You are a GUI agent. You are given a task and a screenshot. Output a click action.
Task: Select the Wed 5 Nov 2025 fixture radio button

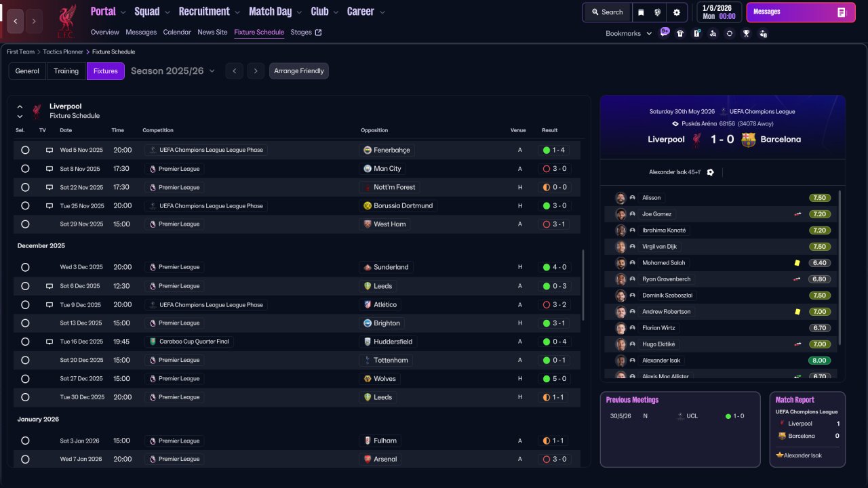point(25,150)
